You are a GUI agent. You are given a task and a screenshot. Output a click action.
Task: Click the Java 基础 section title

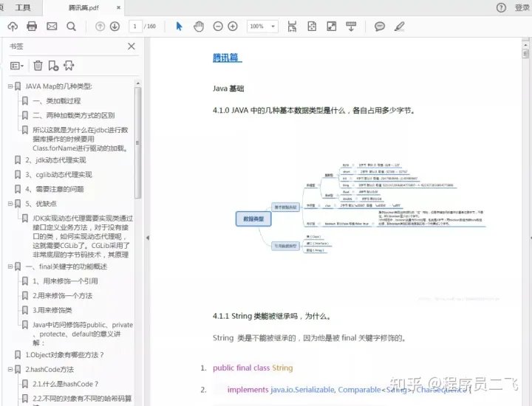(x=228, y=89)
